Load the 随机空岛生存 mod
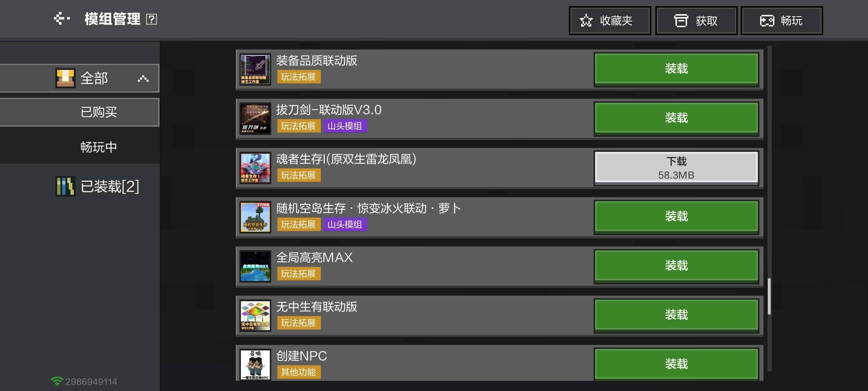 tap(676, 216)
